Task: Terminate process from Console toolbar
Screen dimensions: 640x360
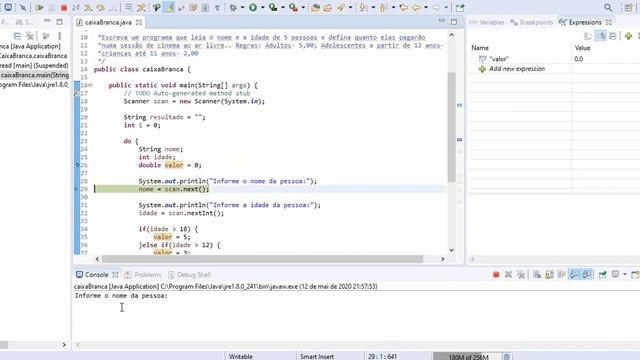Action: click(x=496, y=275)
